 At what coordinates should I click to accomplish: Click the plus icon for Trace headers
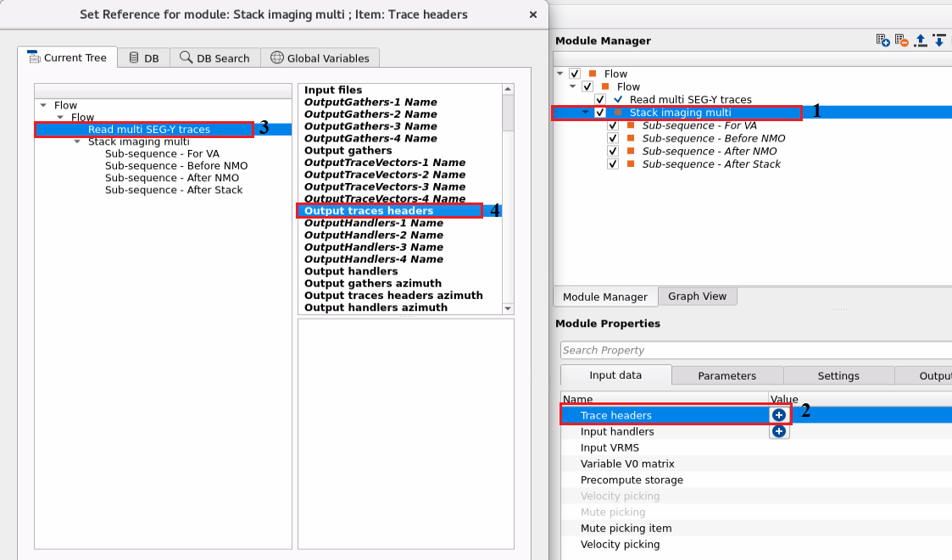pyautogui.click(x=778, y=415)
